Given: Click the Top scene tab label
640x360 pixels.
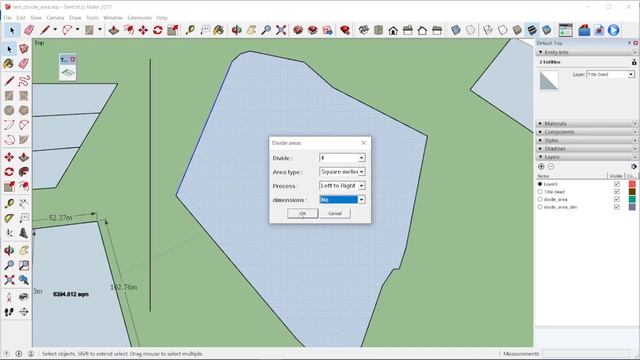Looking at the screenshot, I should (x=39, y=43).
